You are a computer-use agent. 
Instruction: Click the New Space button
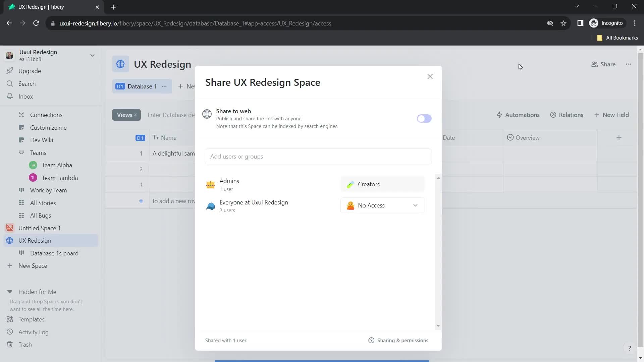point(33,265)
